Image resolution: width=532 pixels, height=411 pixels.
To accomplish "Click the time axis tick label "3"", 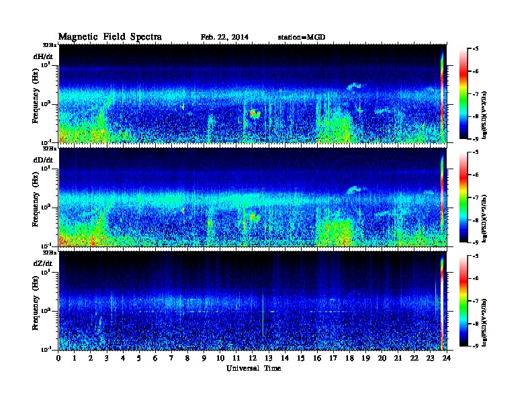I will point(107,358).
